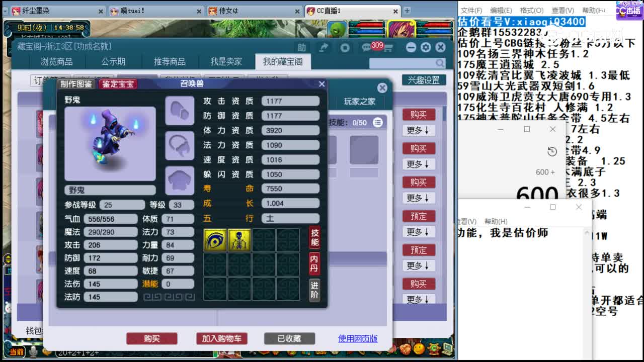This screenshot has height=362, width=644.
Task: Expand fifth 更多↓ dropdown in list
Action: 419,265
